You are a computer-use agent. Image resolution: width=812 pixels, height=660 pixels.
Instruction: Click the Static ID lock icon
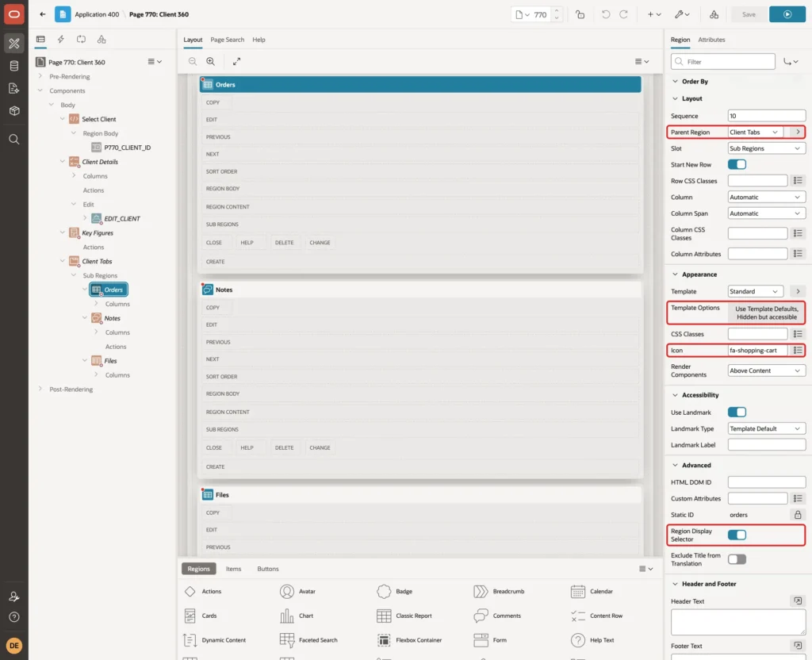pyautogui.click(x=798, y=515)
